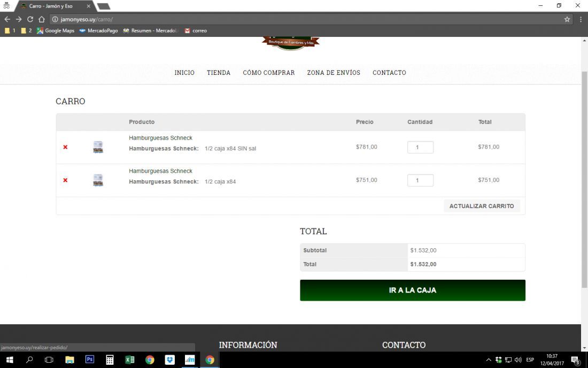This screenshot has width=588, height=368.
Task: Click the ACTUALIZAR CARRITO button
Action: click(482, 206)
